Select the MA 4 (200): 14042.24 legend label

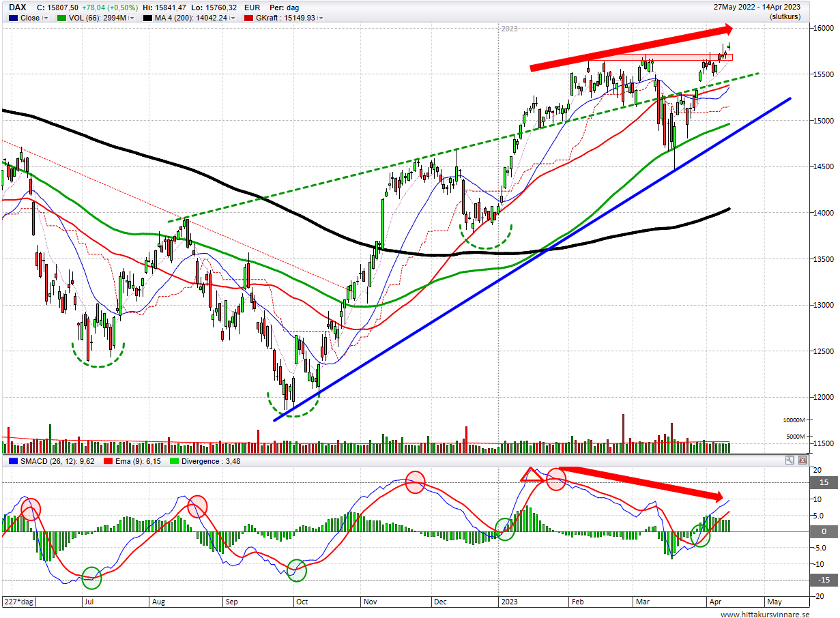pos(191,18)
